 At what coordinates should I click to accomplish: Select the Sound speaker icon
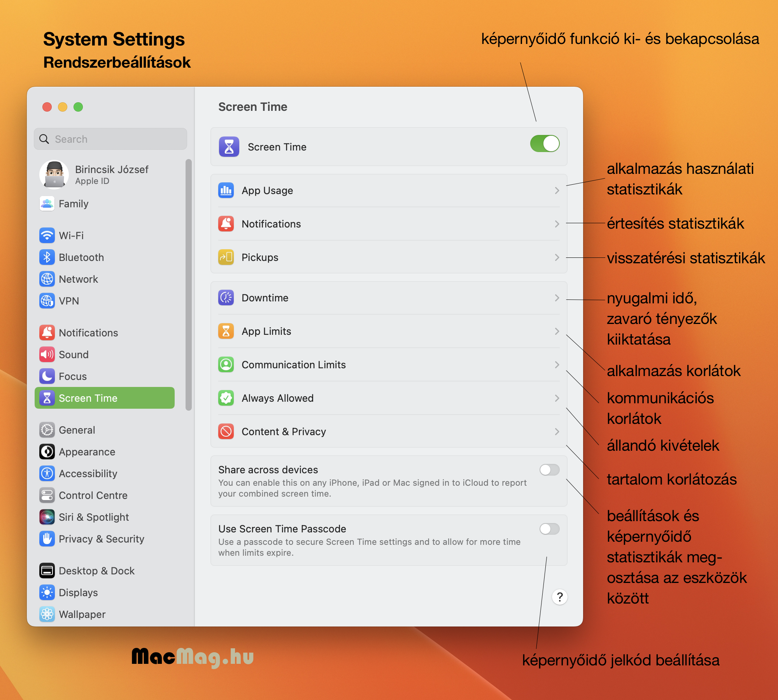pos(47,355)
